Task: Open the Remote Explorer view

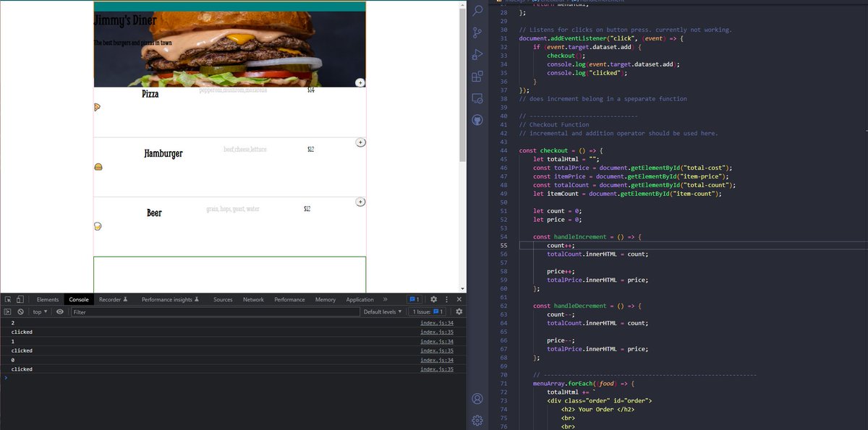Action: pos(477,98)
